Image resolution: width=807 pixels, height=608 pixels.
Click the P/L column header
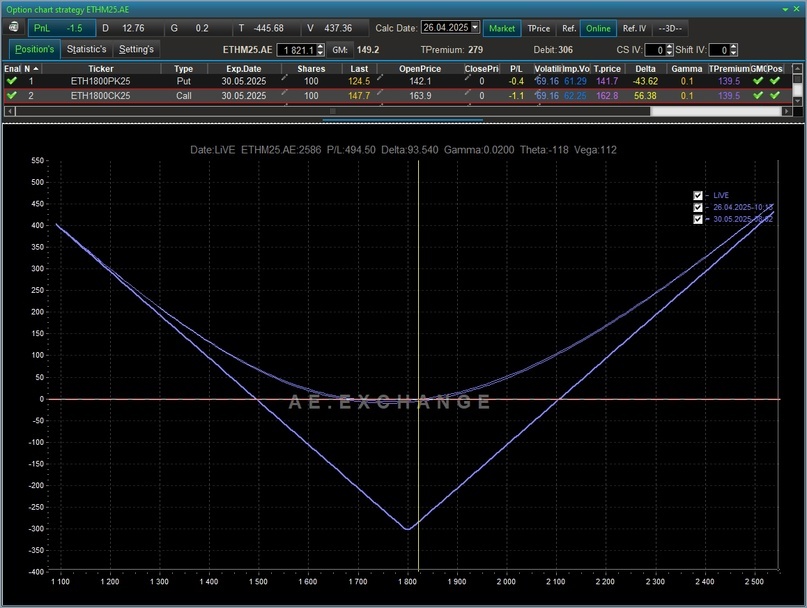click(x=516, y=68)
